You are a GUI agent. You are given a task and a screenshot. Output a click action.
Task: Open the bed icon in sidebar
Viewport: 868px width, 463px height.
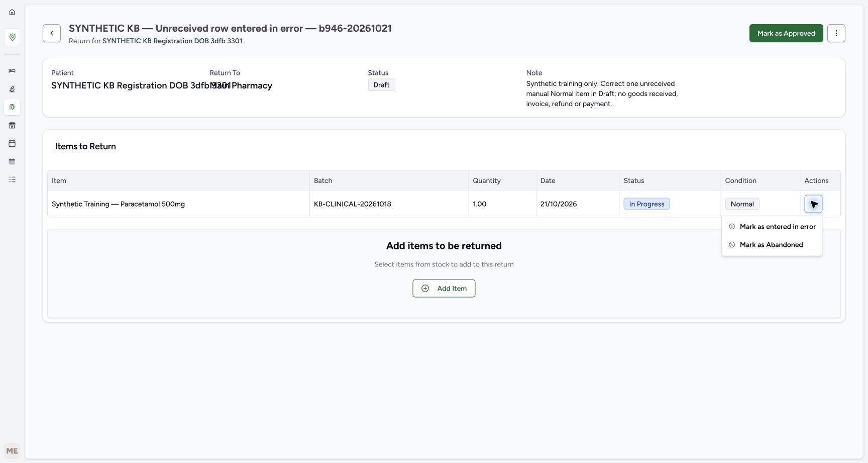pos(12,71)
